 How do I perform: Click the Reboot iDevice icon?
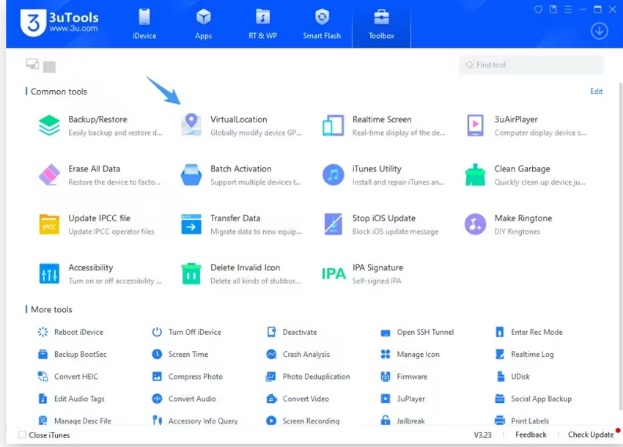[x=43, y=332]
